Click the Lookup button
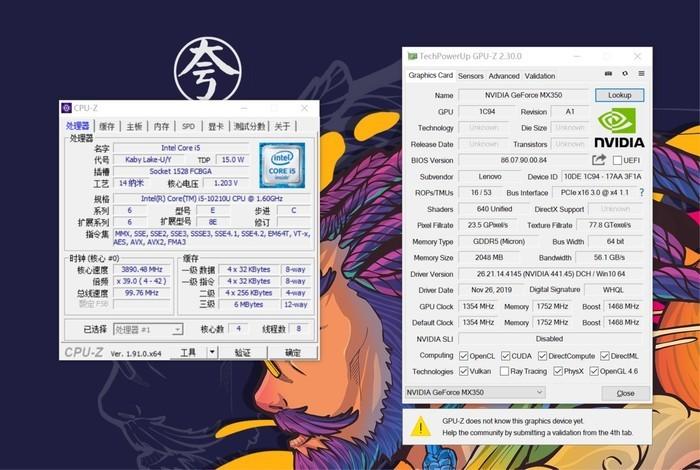This screenshot has width=700, height=470. (619, 95)
